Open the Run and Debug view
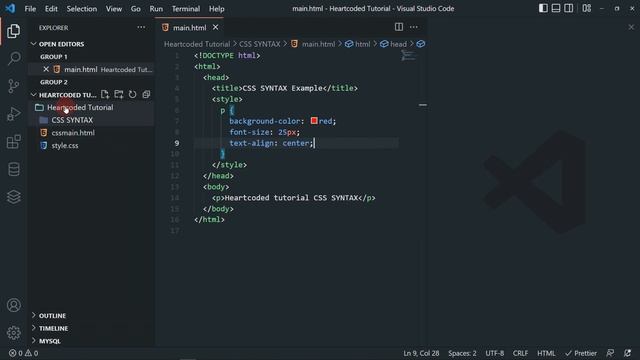The height and width of the screenshot is (360, 640). (x=13, y=114)
